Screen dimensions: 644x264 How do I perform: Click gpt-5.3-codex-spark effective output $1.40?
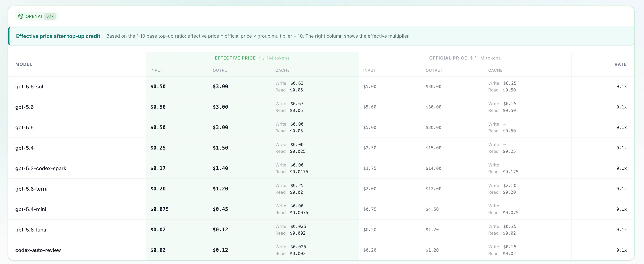(x=220, y=168)
